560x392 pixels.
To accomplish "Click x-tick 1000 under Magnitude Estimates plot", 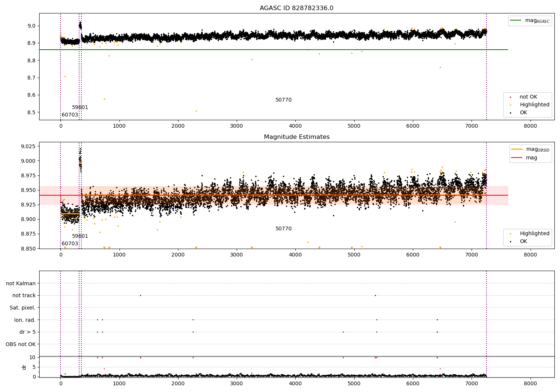I will tap(119, 255).
